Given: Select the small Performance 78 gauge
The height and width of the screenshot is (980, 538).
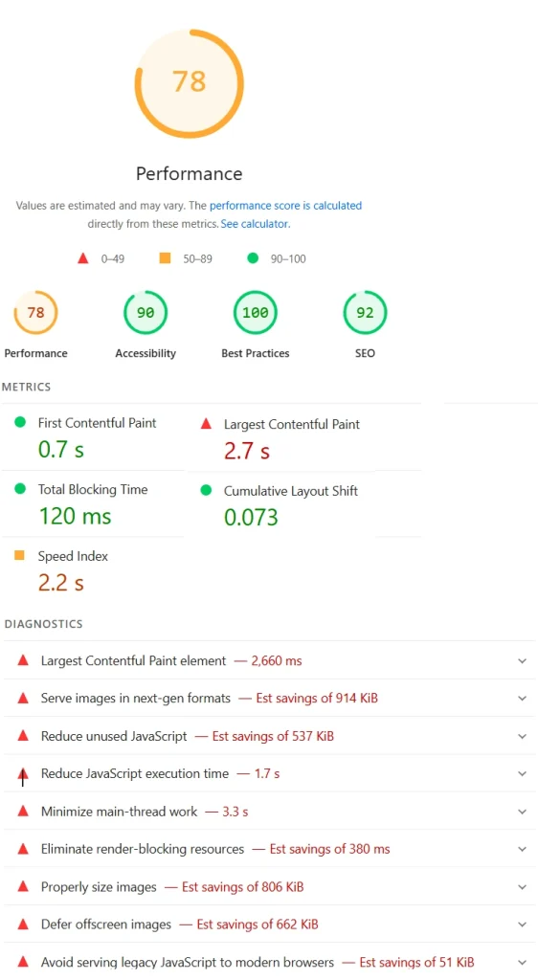Looking at the screenshot, I should (x=35, y=312).
